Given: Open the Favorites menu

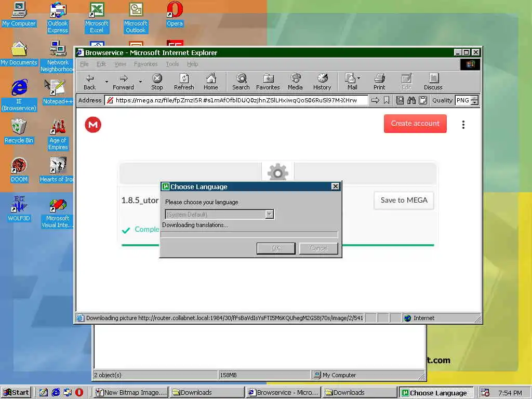Looking at the screenshot, I should pyautogui.click(x=145, y=64).
